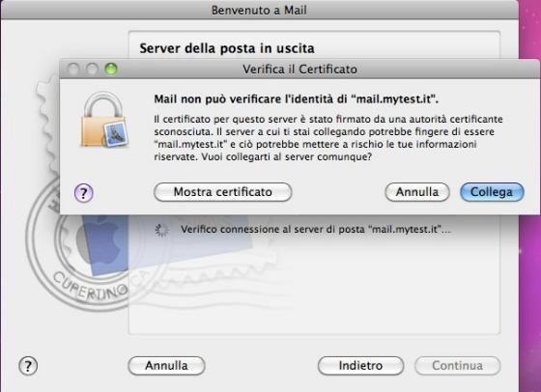Click Annulla in the Mail setup window

pyautogui.click(x=166, y=366)
